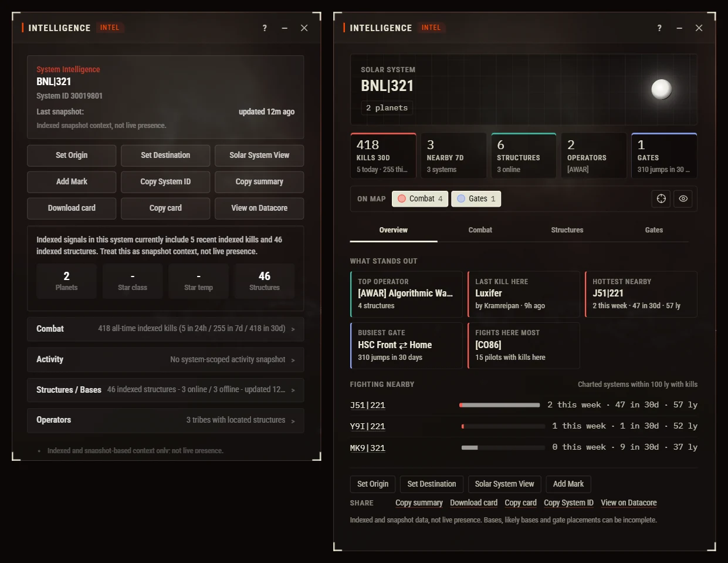Minimize the right Intelligence window

[x=679, y=28]
